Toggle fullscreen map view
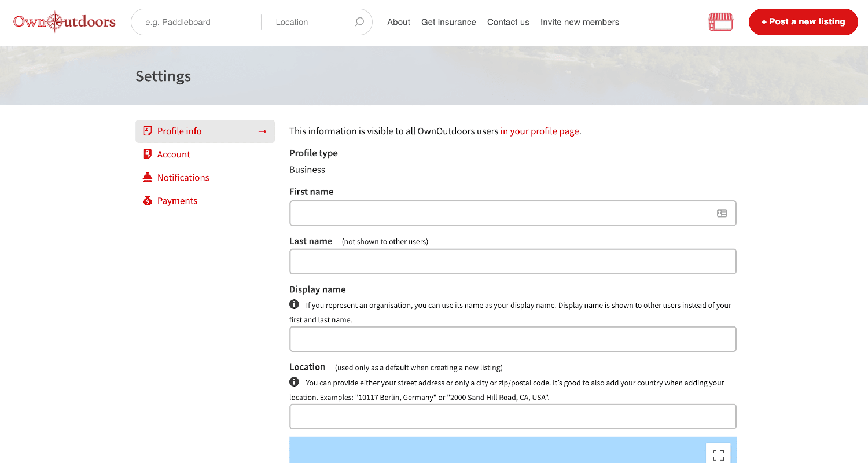 point(718,454)
